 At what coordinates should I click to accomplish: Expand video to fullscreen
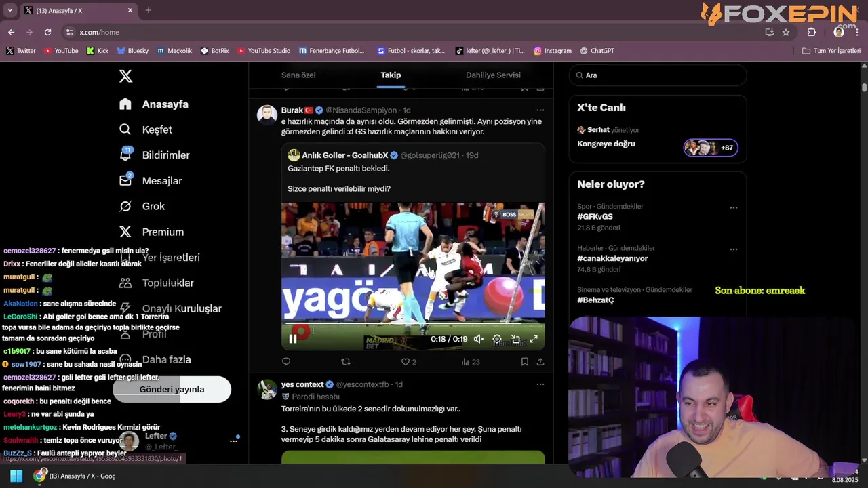pos(534,339)
